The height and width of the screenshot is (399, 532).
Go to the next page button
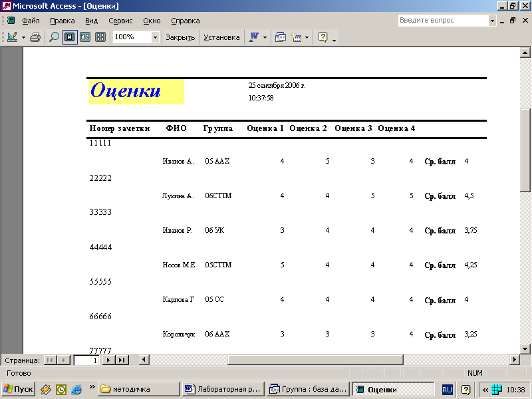[x=108, y=360]
